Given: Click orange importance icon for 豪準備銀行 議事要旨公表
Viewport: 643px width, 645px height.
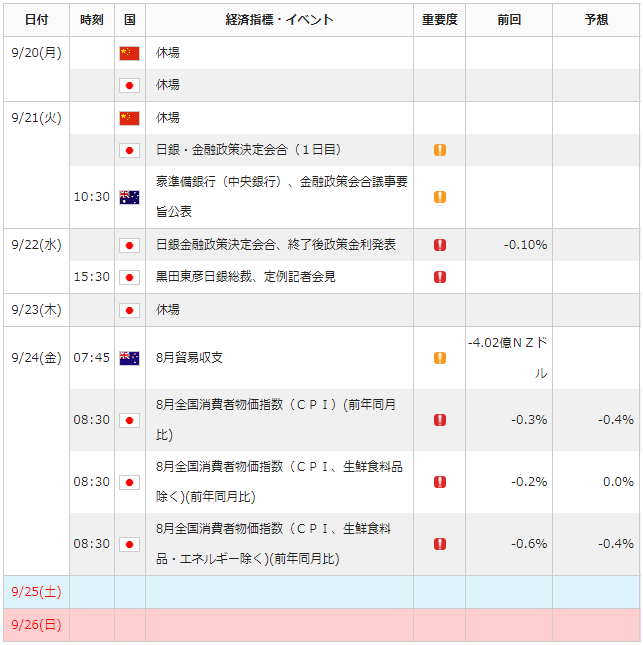Looking at the screenshot, I should [x=440, y=197].
